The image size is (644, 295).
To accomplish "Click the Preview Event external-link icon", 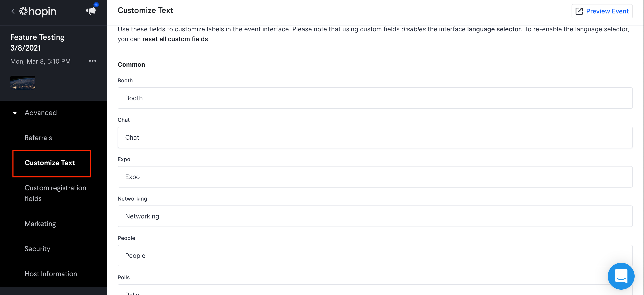I will pyautogui.click(x=579, y=11).
